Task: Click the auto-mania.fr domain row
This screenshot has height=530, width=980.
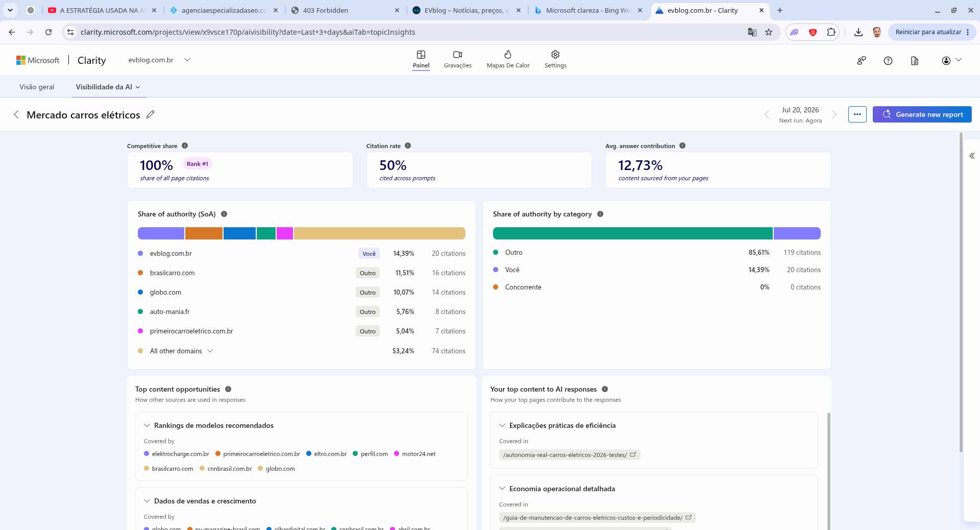Action: coord(302,311)
